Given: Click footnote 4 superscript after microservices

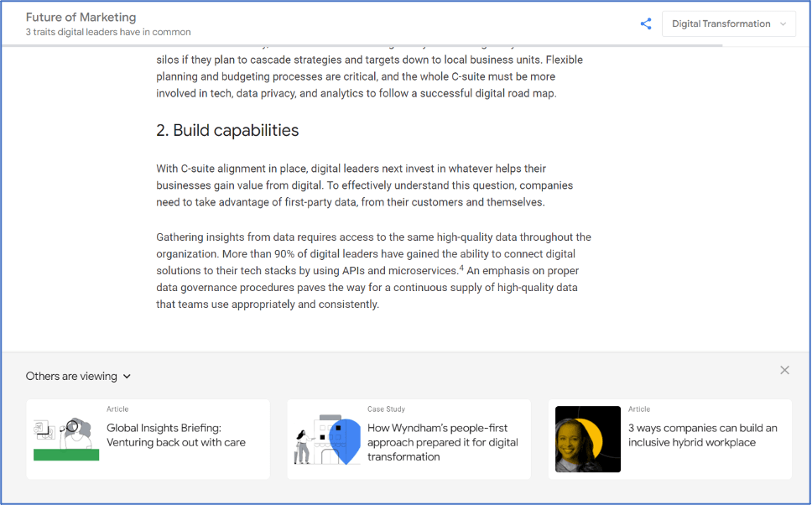Looking at the screenshot, I should click(x=461, y=268).
